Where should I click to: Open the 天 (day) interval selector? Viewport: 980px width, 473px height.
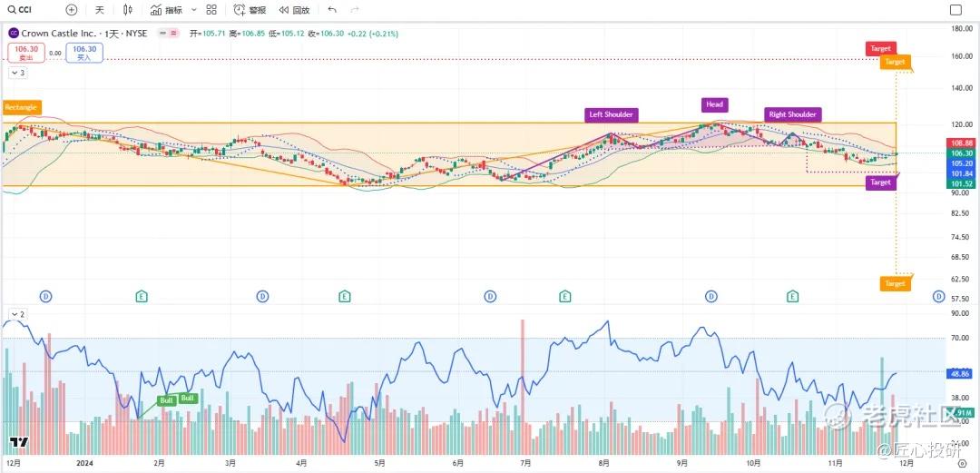[100, 9]
